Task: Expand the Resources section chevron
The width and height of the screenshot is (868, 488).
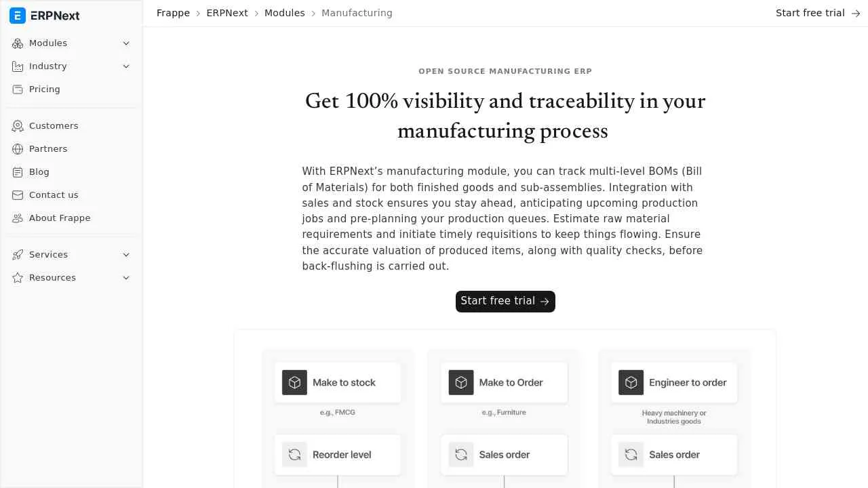Action: [126, 278]
